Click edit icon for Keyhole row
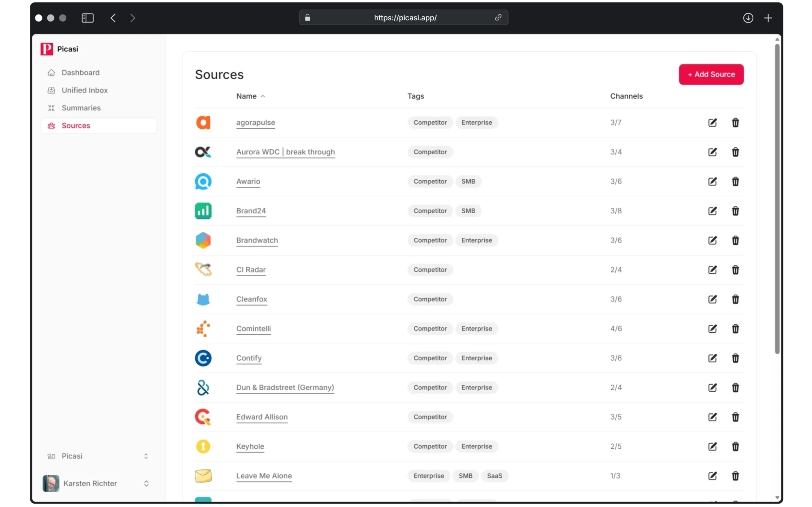 [712, 446]
